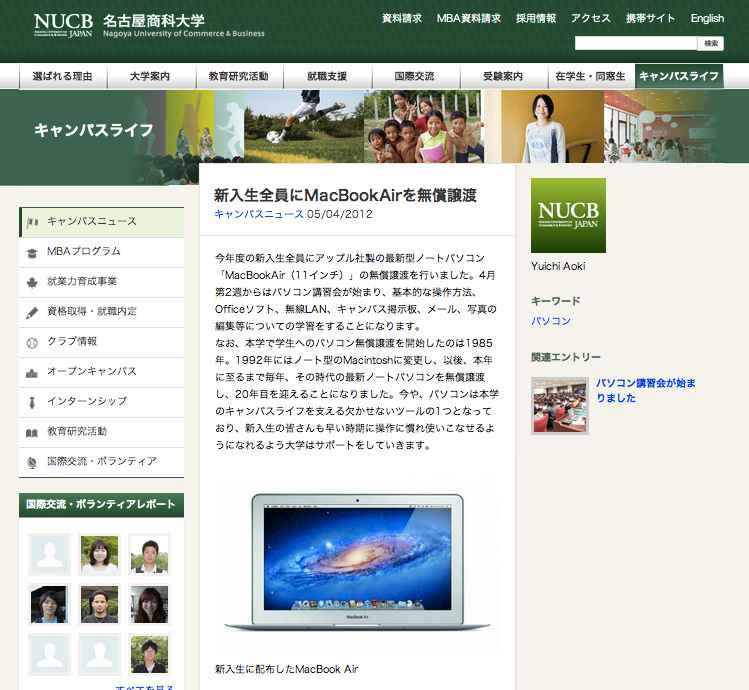Image resolution: width=749 pixels, height=690 pixels.
Task: Open 資格取得・就職内定 sidebar item
Action: click(101, 313)
